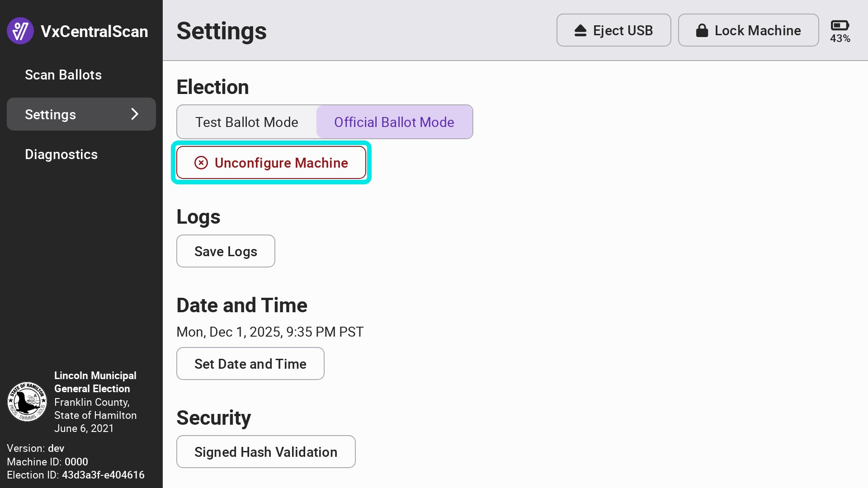Open Scan Ballots in the sidebar
This screenshot has height=488, width=868.
pyautogui.click(x=63, y=75)
